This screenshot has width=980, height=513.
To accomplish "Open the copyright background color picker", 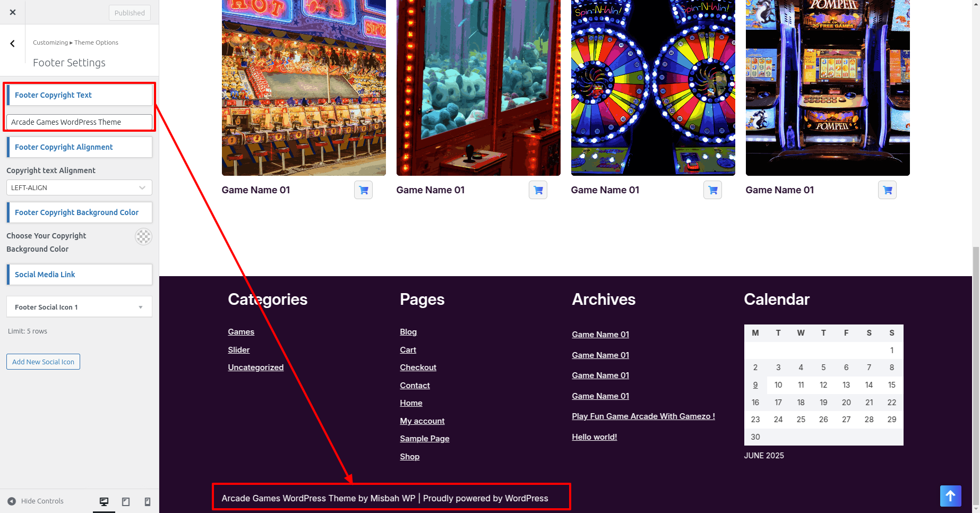I will 143,237.
